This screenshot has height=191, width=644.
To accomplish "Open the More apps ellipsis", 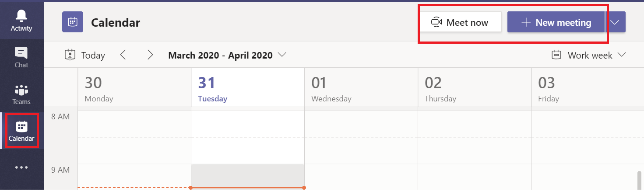I will click(21, 167).
